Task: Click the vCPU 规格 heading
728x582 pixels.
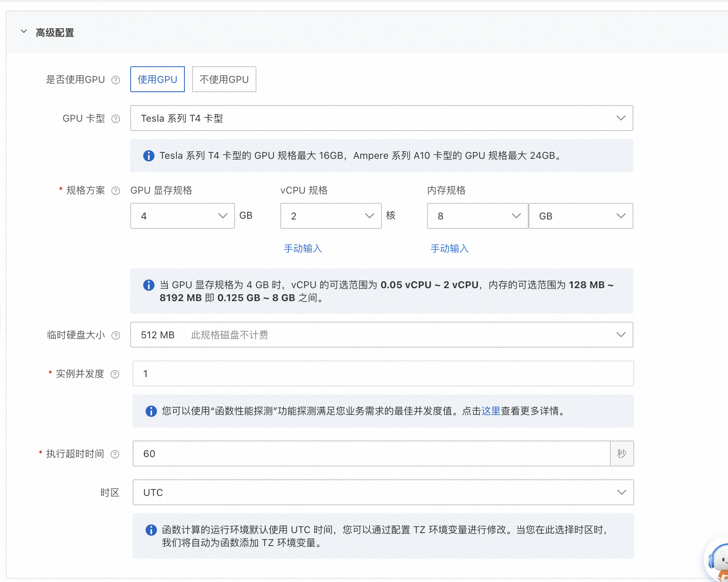Action: coord(304,190)
